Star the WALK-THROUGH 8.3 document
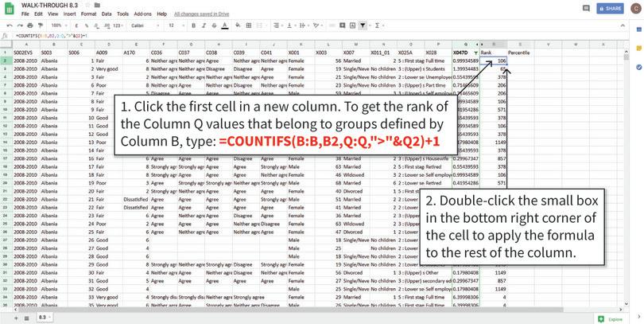644x324 pixels. point(87,5)
